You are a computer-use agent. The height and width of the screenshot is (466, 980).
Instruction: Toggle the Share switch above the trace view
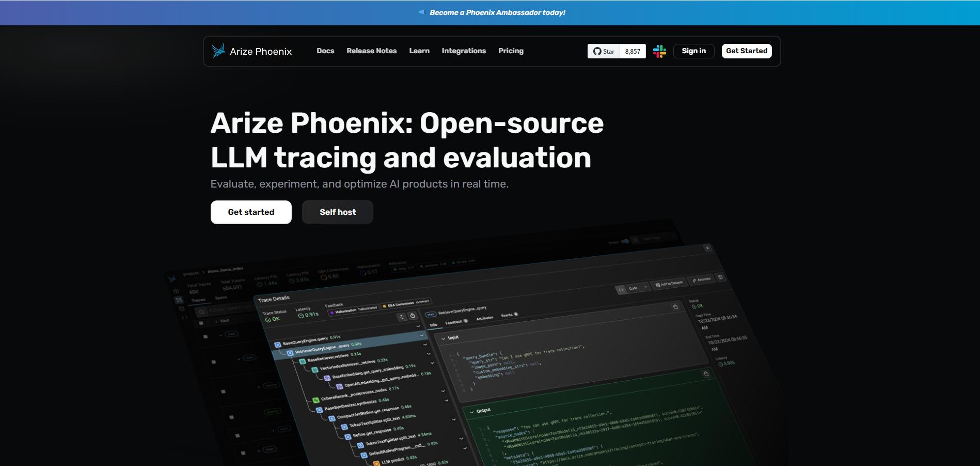625,240
